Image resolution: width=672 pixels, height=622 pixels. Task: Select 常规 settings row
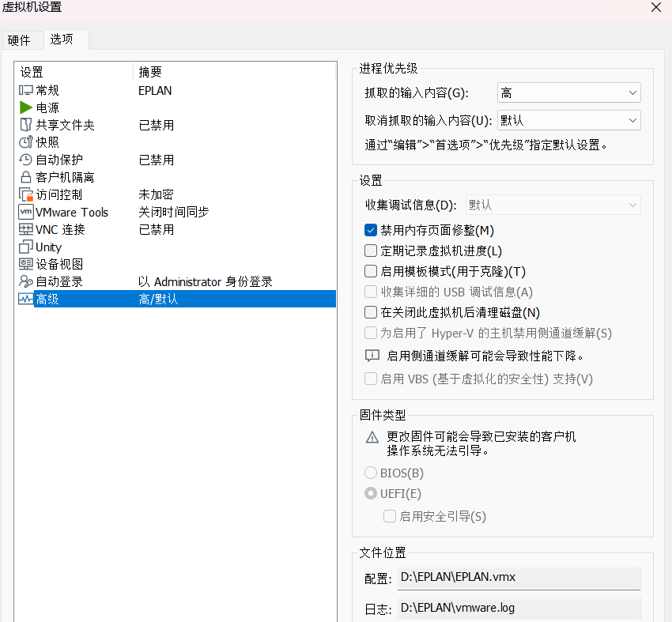[176, 90]
